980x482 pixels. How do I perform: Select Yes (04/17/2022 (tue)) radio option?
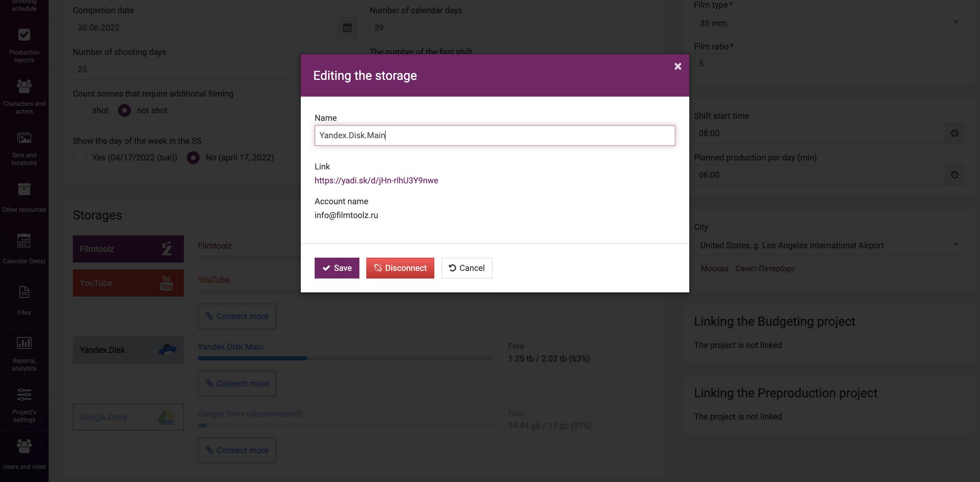(79, 158)
